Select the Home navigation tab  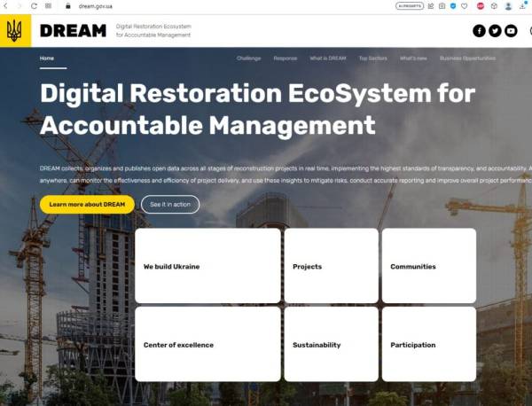[x=47, y=59]
